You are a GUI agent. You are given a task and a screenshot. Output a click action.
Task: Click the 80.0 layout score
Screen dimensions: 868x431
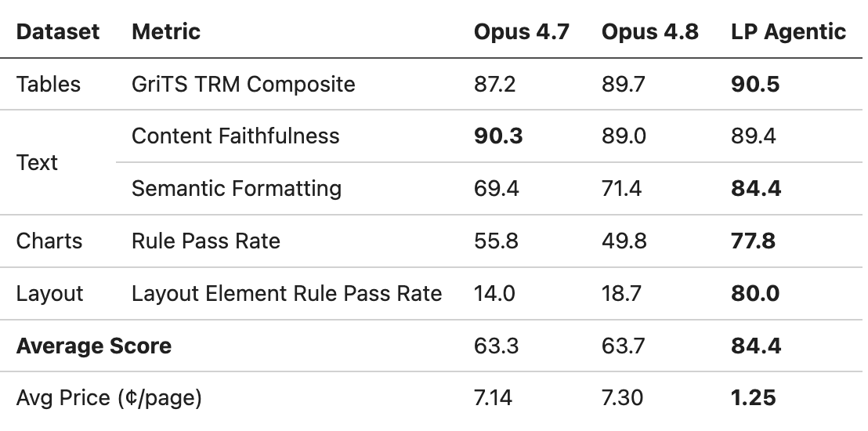coord(755,293)
